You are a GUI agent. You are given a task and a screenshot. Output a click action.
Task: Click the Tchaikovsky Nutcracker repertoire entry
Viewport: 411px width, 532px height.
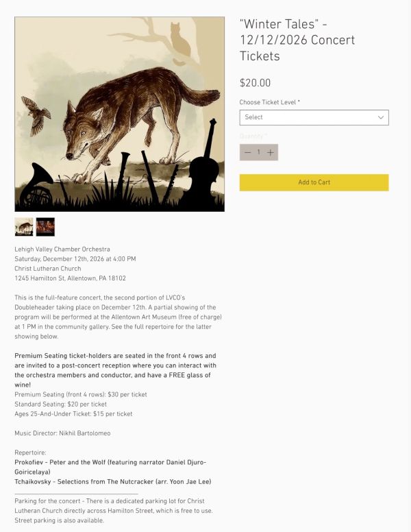(x=113, y=482)
